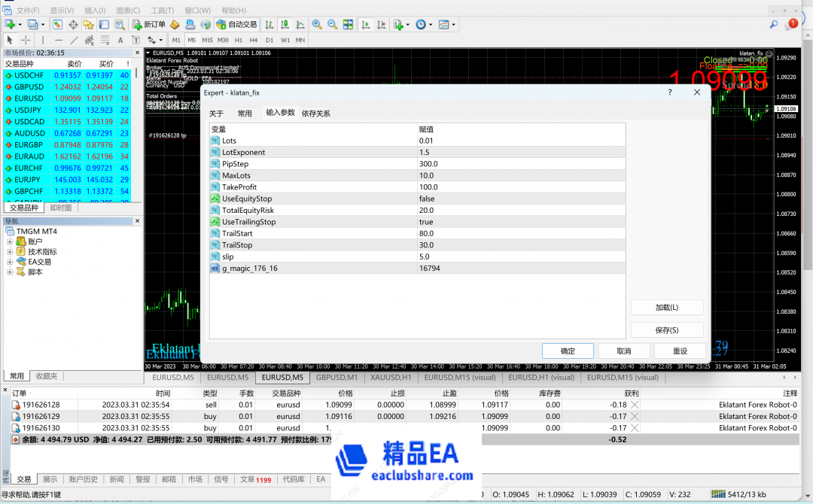This screenshot has width=813, height=504.
Task: Select the Fibonacci retracement drawing tool
Action: click(105, 40)
